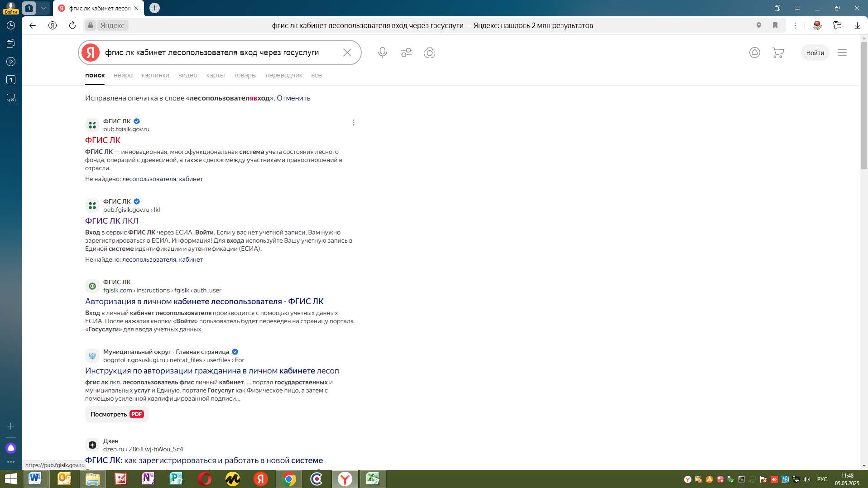Open Авторизация в личном кабинете лесопользователя link
This screenshot has height=488, width=868.
pyautogui.click(x=204, y=301)
